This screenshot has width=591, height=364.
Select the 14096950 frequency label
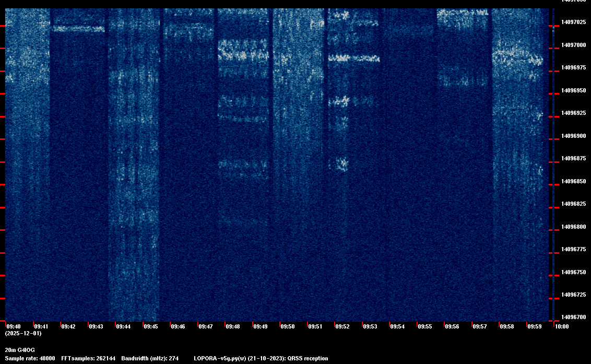coord(574,90)
